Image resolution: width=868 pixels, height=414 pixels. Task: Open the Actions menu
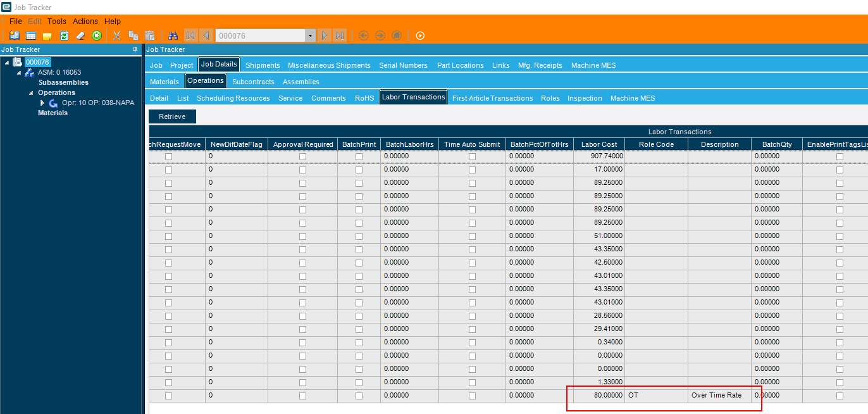tap(85, 22)
